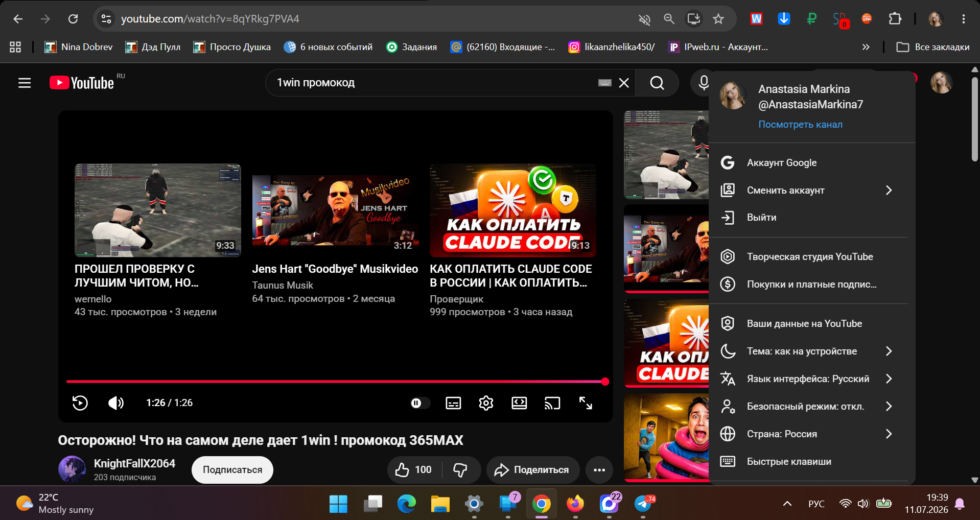980x520 pixels.
Task: Open Ваши данные на YouTube
Action: pos(812,323)
